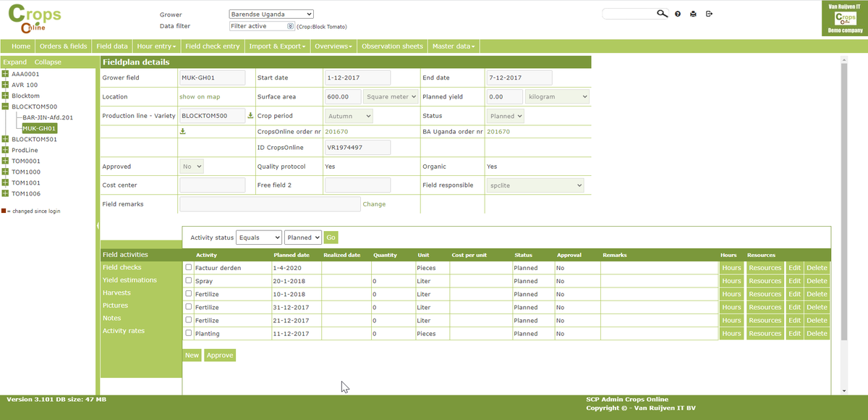Collapse the BLOCKTOM500 tree node
The width and height of the screenshot is (868, 420).
[x=6, y=106]
